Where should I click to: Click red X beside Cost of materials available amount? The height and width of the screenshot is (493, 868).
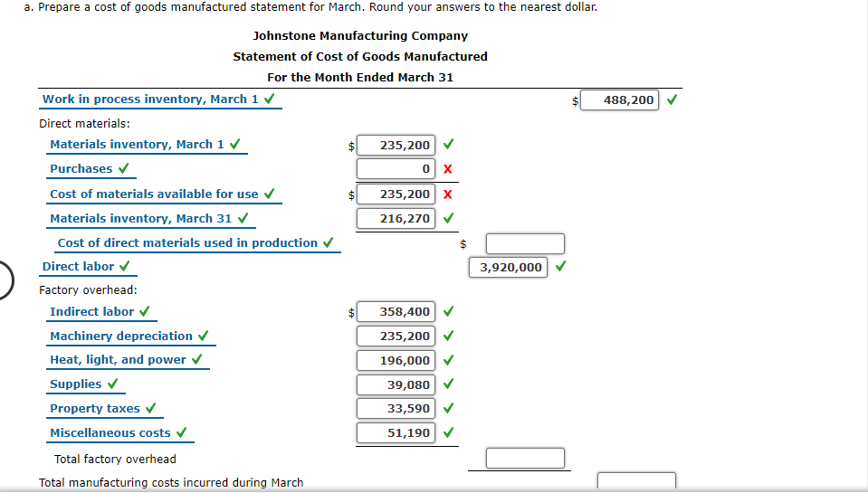[448, 194]
